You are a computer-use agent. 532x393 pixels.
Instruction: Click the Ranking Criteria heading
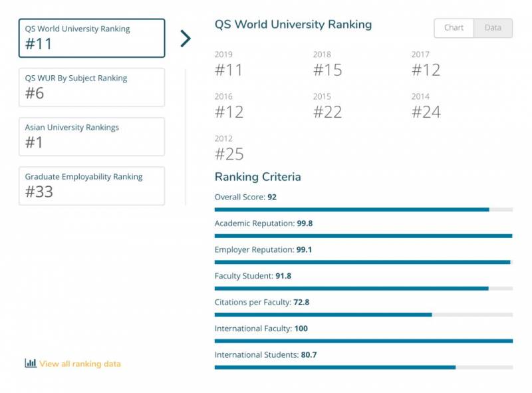[x=257, y=177]
